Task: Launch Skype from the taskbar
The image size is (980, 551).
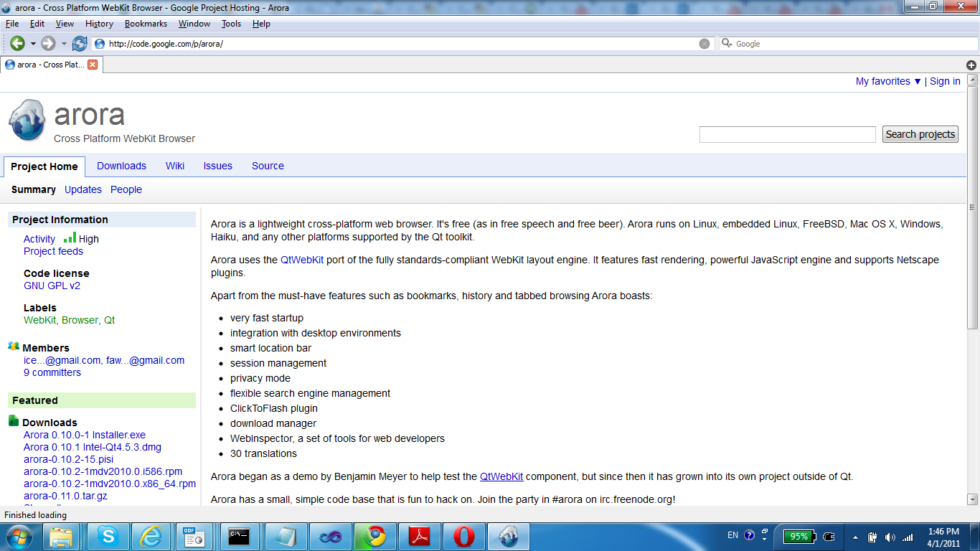Action: point(108,536)
